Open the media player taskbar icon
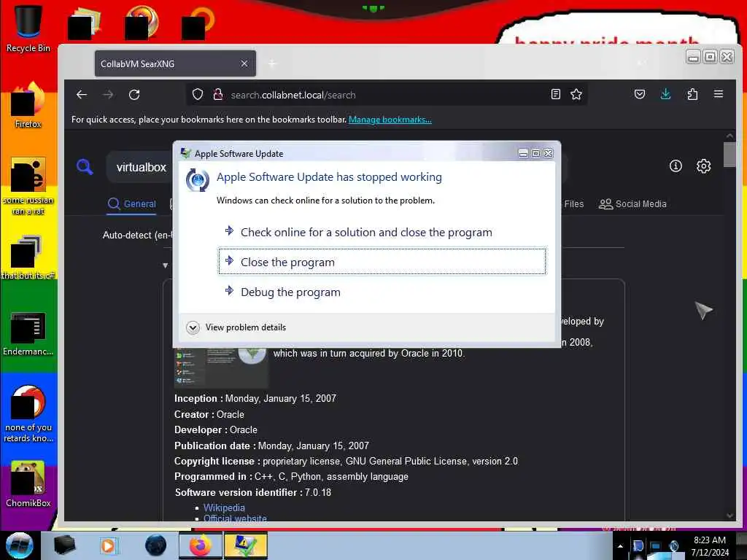 pyautogui.click(x=109, y=545)
